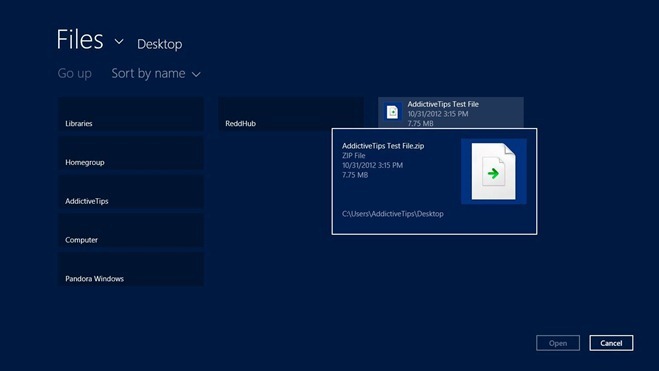Viewport: 659px width, 371px height.
Task: Open the Homegroup folder tile
Action: (x=131, y=153)
